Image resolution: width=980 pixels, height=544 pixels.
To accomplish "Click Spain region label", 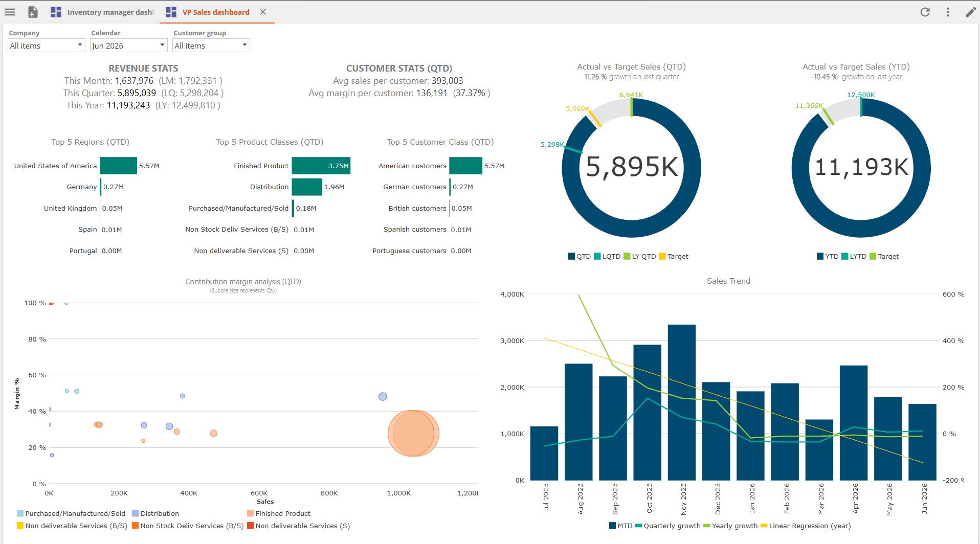I will click(x=88, y=230).
